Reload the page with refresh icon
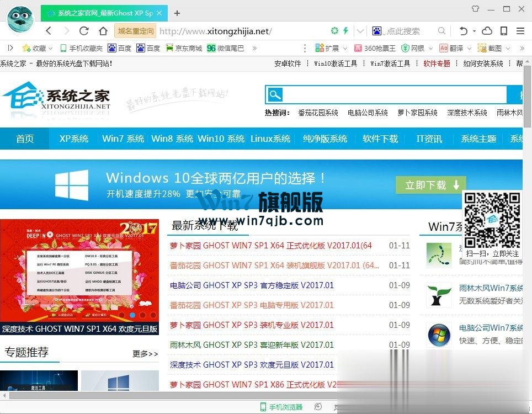This screenshot has width=532, height=414. click(84, 31)
